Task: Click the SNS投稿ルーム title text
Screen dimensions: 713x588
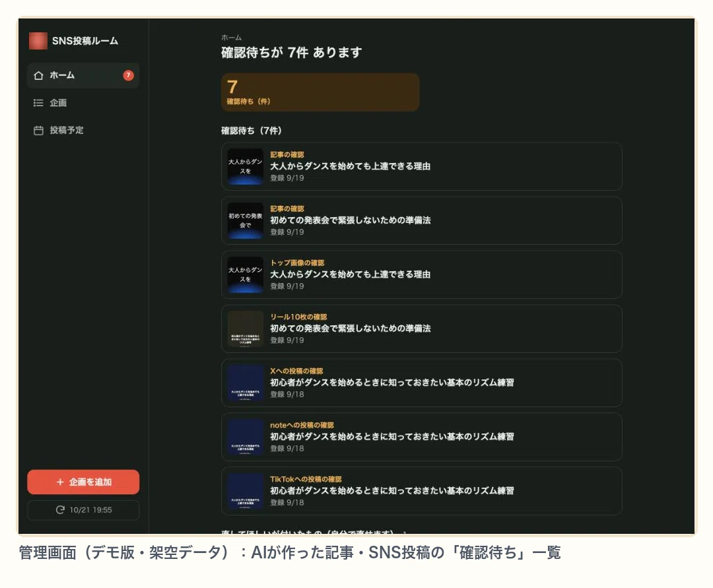Action: (x=85, y=41)
